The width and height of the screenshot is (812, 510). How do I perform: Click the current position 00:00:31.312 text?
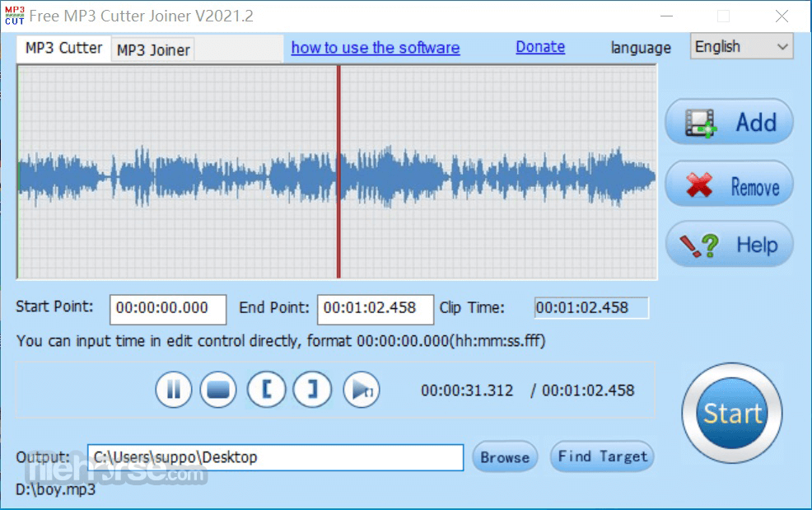coord(467,391)
